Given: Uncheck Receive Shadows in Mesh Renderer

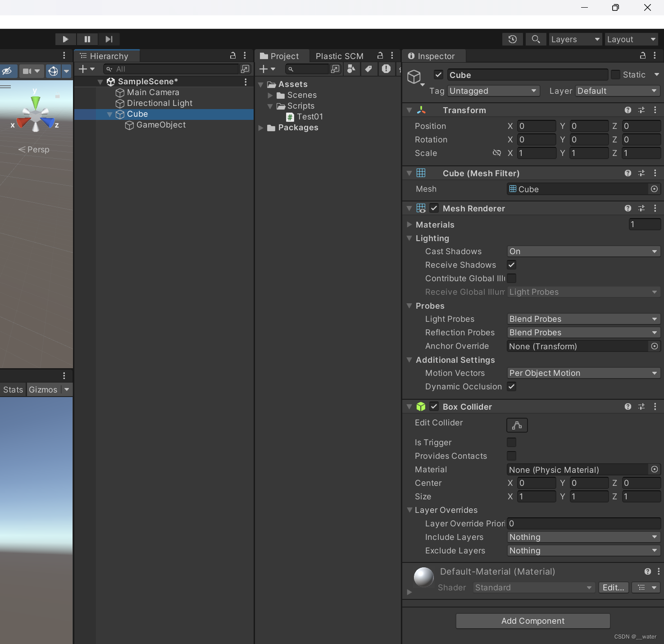Looking at the screenshot, I should coord(511,265).
